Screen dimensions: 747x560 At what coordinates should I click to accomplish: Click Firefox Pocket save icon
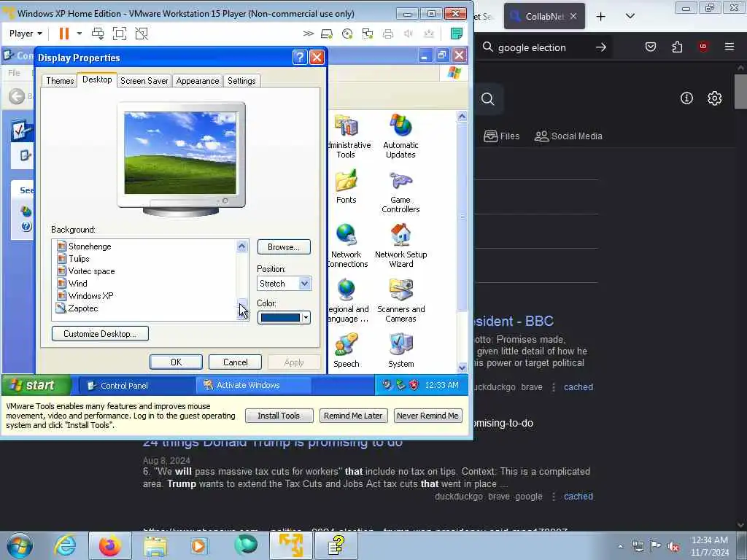tap(650, 47)
